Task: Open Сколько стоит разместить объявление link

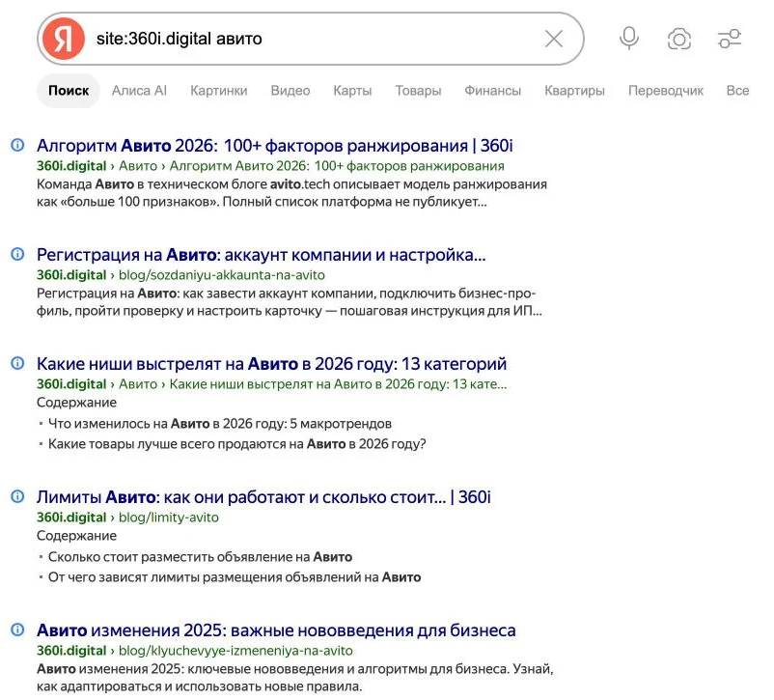Action: [x=200, y=557]
